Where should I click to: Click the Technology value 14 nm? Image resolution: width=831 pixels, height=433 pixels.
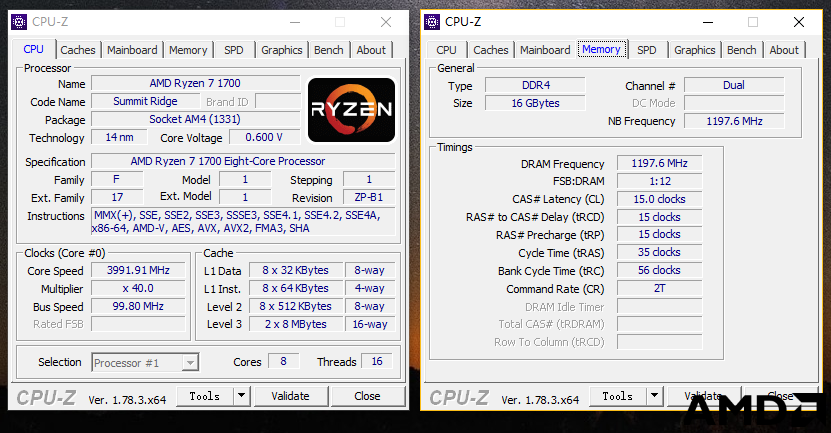(x=119, y=137)
